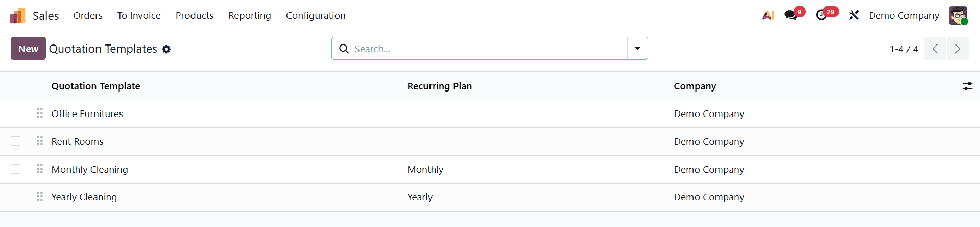Check the select-all header checkbox
The width and height of the screenshot is (980, 227).
point(16,86)
